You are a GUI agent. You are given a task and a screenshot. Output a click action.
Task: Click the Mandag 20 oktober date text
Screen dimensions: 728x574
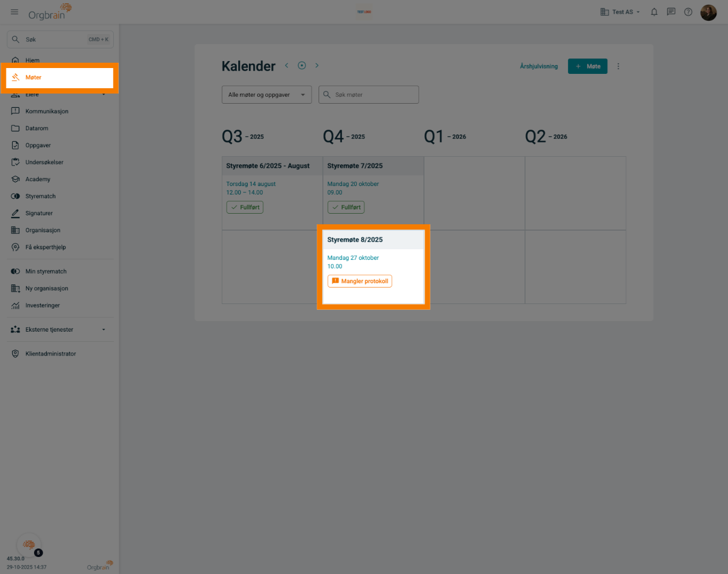pos(353,184)
